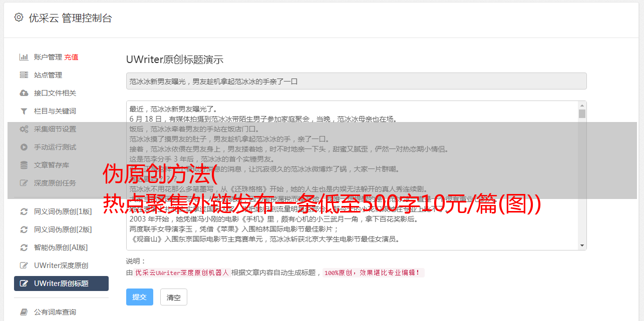Click the book icon for 公有词库查询
This screenshot has height=321, width=644.
24,312
